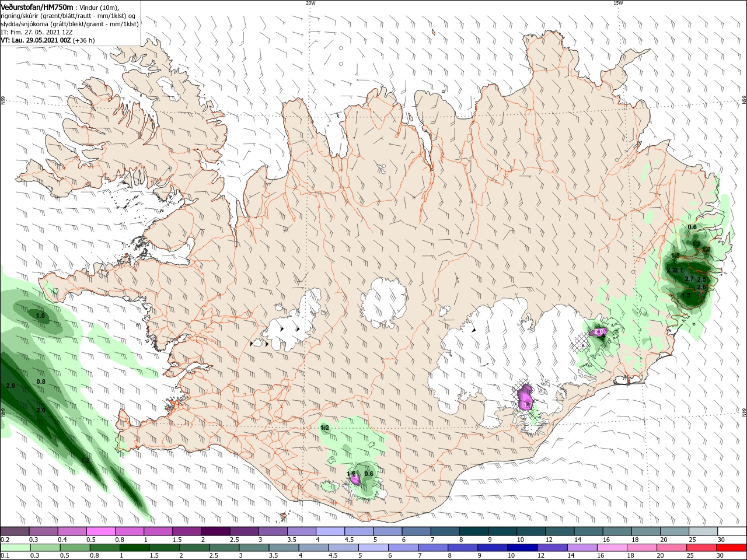
Task: Select the snow legend swatch starting at 6
Action: 416,531
